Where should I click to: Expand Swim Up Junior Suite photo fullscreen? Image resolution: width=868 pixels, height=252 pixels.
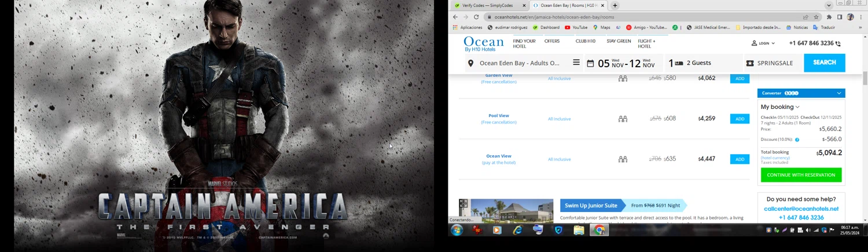click(464, 203)
